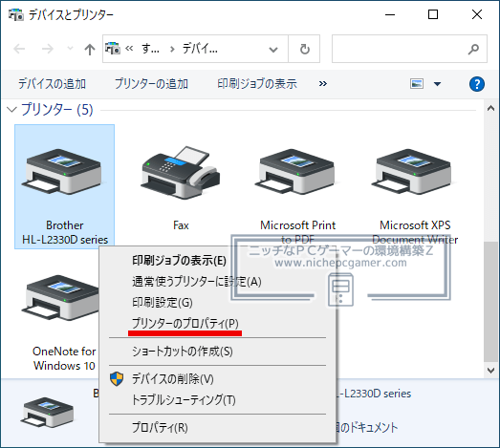Image resolution: width=500 pixels, height=448 pixels.
Task: Select the Fax device icon
Action: tap(181, 173)
